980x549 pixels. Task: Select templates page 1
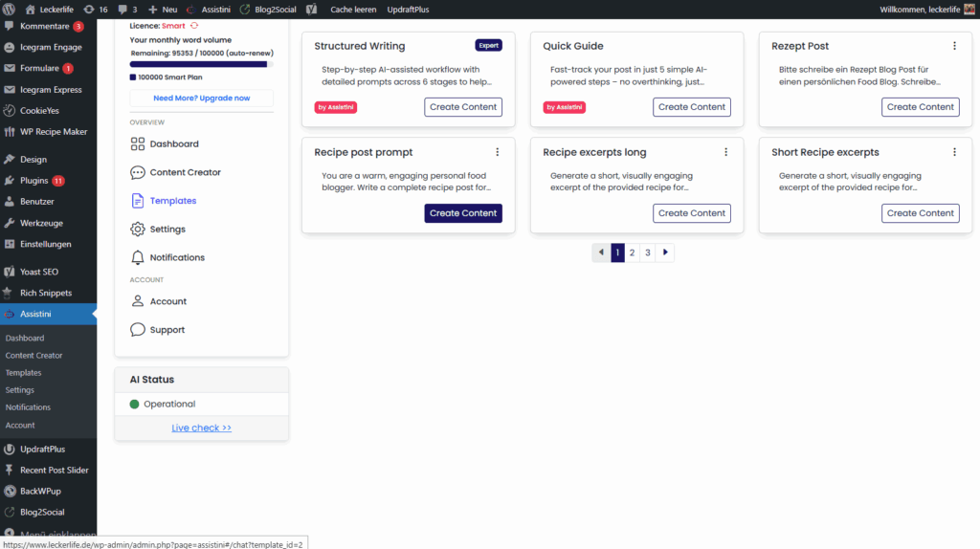(617, 253)
